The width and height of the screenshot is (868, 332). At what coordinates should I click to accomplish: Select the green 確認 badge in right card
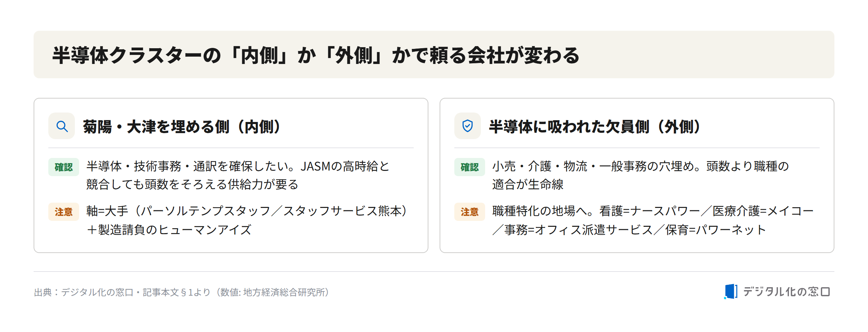point(470,167)
